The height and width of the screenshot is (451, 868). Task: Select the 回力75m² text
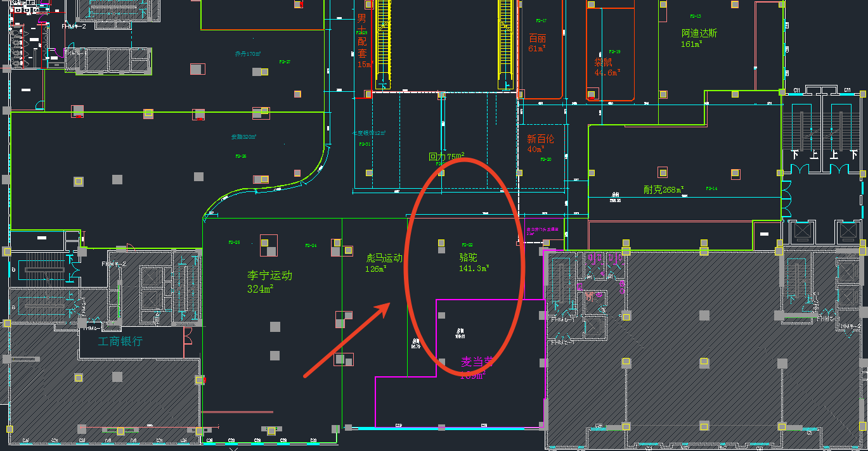click(x=446, y=156)
